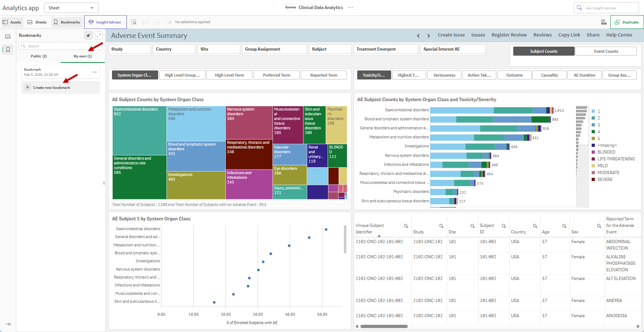Click the search icon in Study column
This screenshot has width=644, height=332.
pos(441,226)
